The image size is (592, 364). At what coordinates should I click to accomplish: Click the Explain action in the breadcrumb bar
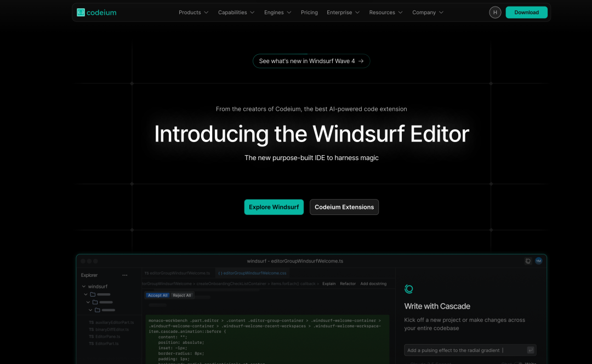(x=329, y=283)
